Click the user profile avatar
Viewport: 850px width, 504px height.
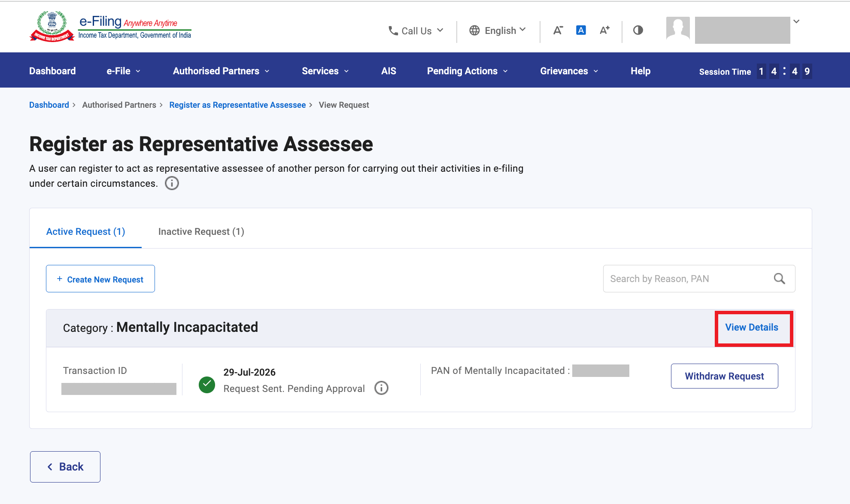678,28
